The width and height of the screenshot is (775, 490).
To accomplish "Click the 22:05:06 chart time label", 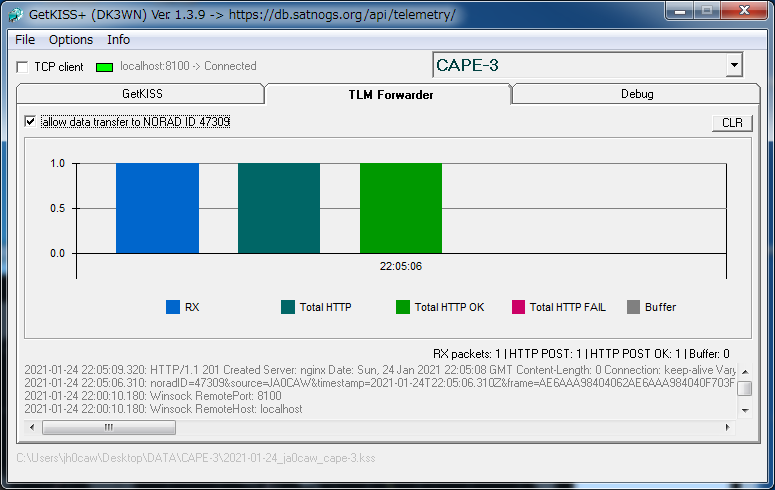I will (401, 266).
